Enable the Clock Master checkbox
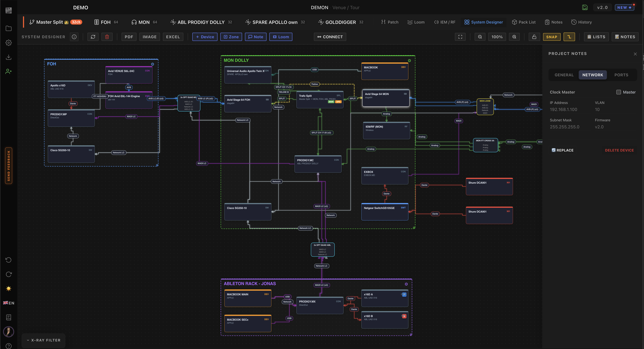This screenshot has width=644, height=349. click(x=618, y=92)
